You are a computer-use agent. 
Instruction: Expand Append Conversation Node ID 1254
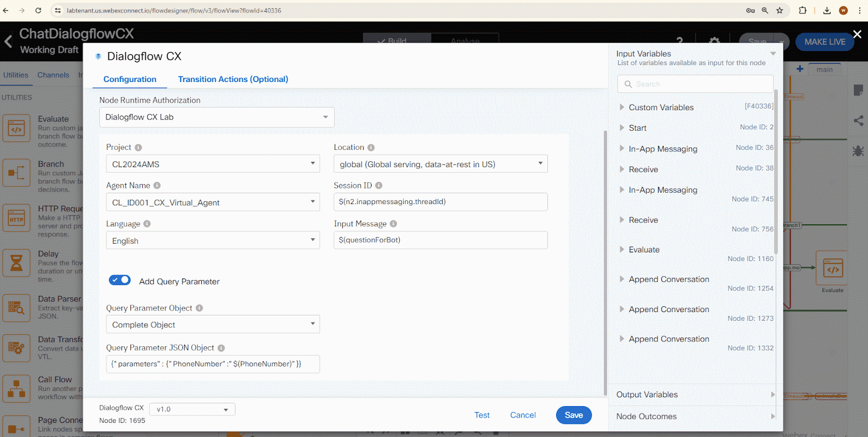coord(622,279)
